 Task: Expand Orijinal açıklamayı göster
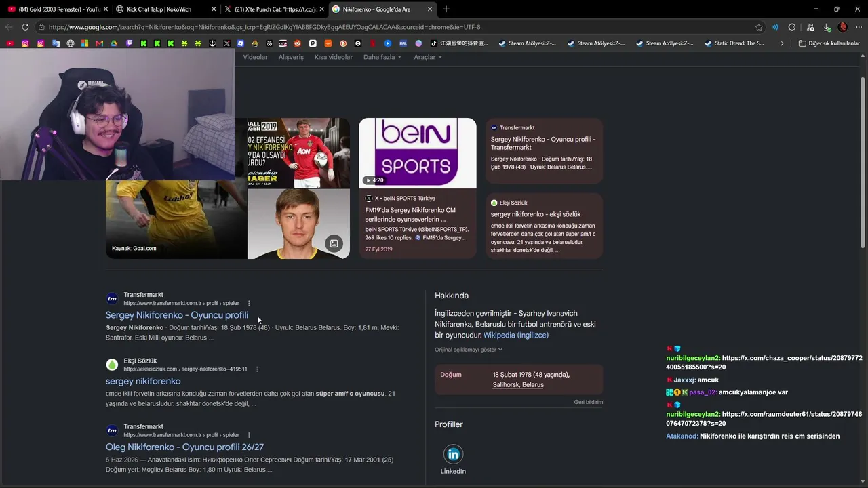469,350
